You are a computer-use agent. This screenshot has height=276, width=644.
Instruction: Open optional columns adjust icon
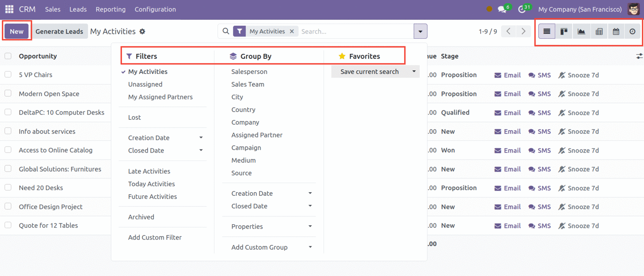point(639,56)
